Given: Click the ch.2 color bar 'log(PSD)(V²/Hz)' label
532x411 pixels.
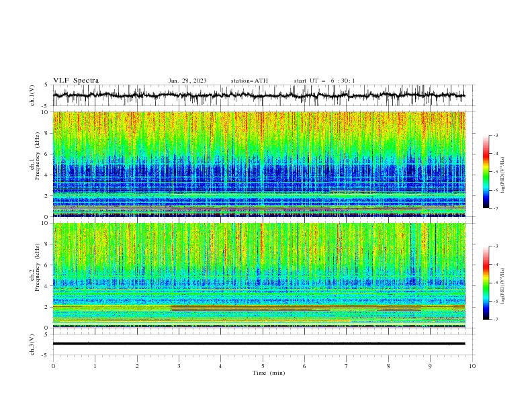Looking at the screenshot, I should (x=503, y=286).
